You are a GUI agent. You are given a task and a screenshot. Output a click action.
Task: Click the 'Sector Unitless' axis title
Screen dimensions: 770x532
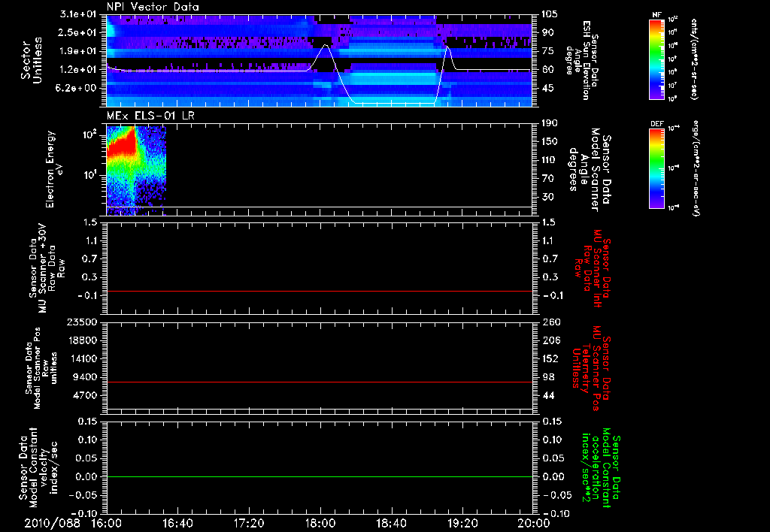click(32, 60)
